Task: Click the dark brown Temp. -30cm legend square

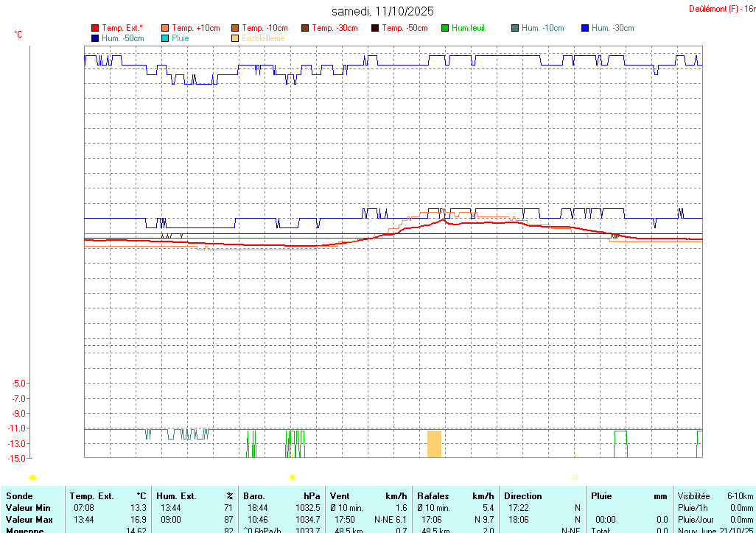Action: pyautogui.click(x=305, y=29)
